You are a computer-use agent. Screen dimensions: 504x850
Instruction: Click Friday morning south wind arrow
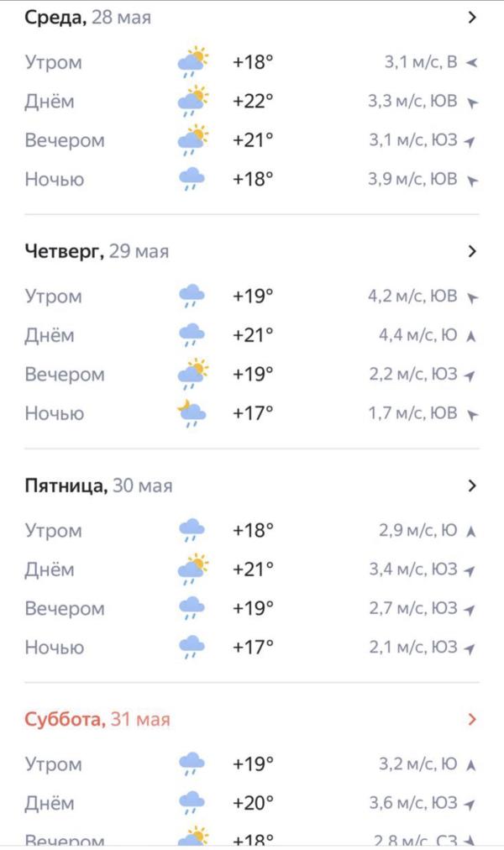pos(471,531)
